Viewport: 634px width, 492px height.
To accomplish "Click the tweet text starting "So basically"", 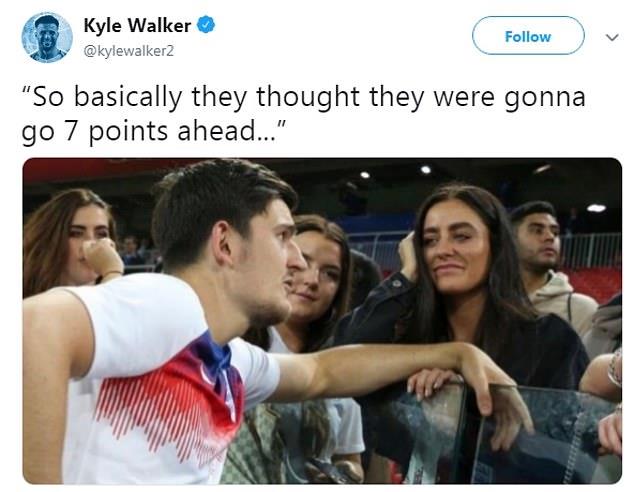I will click(x=303, y=114).
